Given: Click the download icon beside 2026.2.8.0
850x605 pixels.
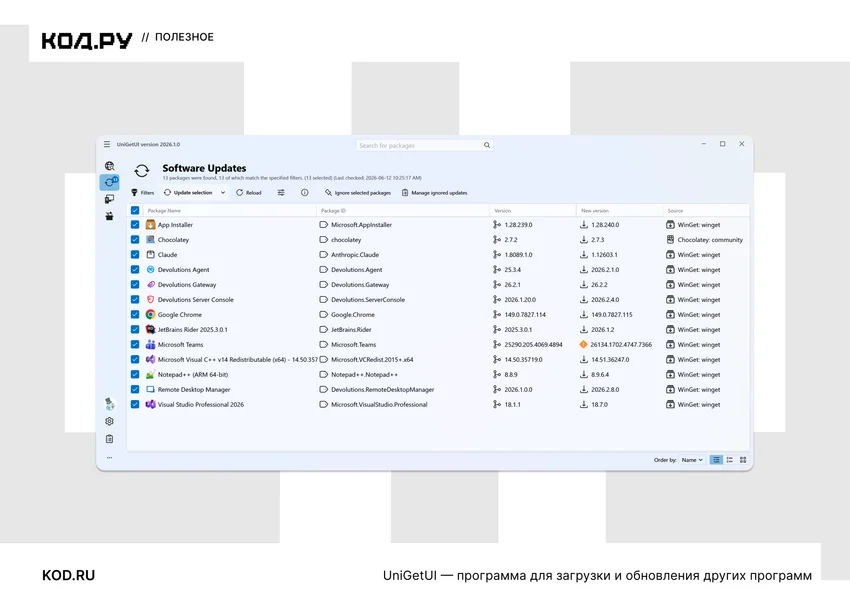Looking at the screenshot, I should (x=584, y=389).
